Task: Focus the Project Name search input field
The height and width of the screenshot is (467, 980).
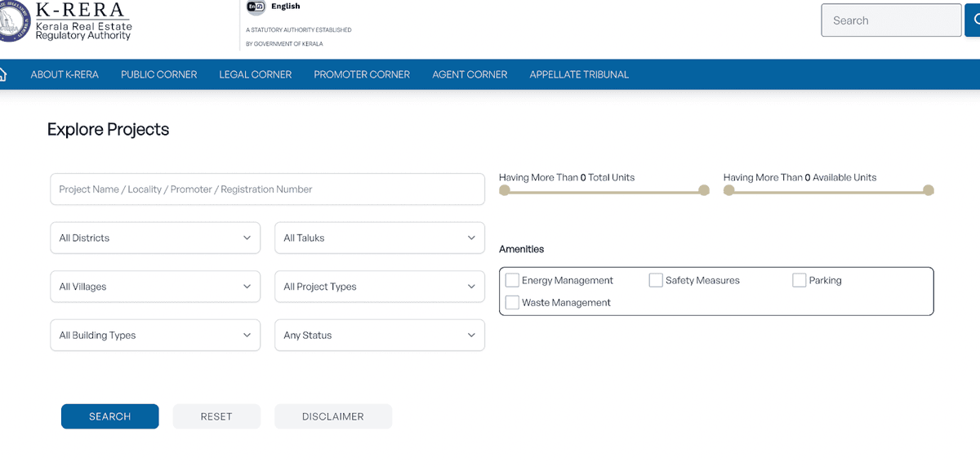Action: coord(268,189)
